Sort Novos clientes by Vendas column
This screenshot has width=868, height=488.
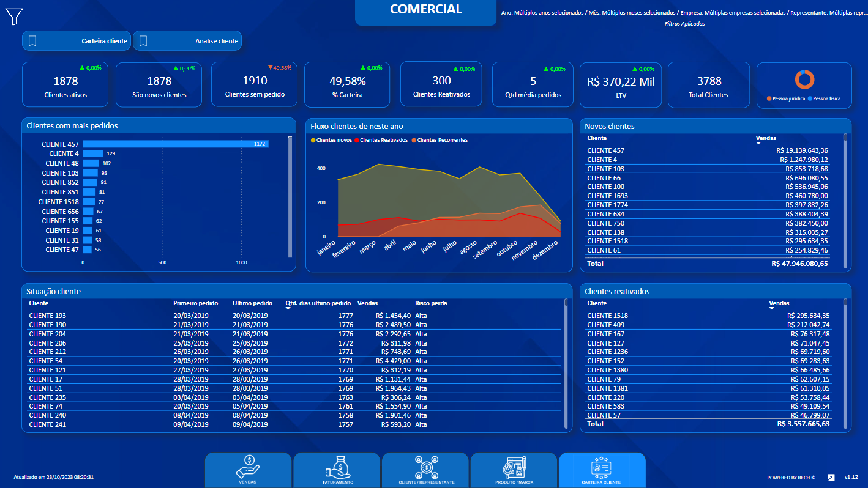766,138
